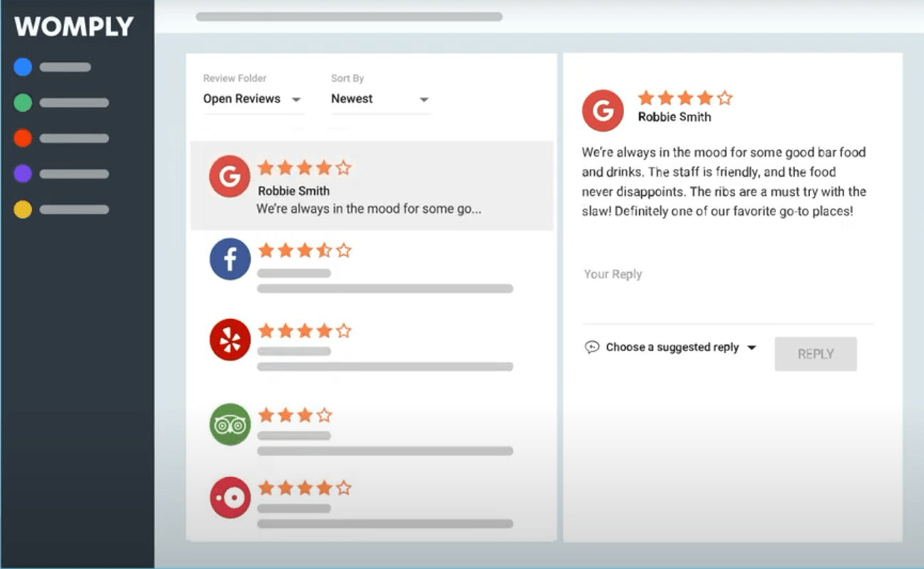This screenshot has width=924, height=569.
Task: Click the Facebook review's star rating
Action: pos(304,251)
